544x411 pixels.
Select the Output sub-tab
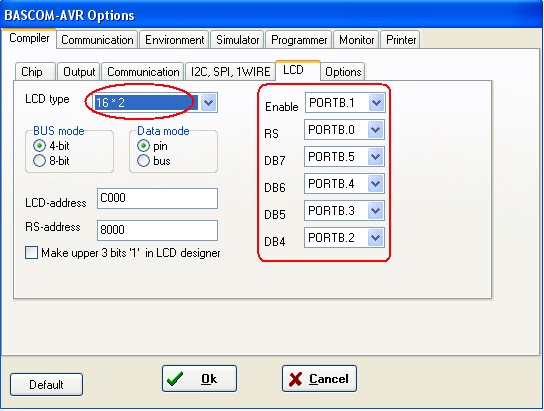[79, 71]
